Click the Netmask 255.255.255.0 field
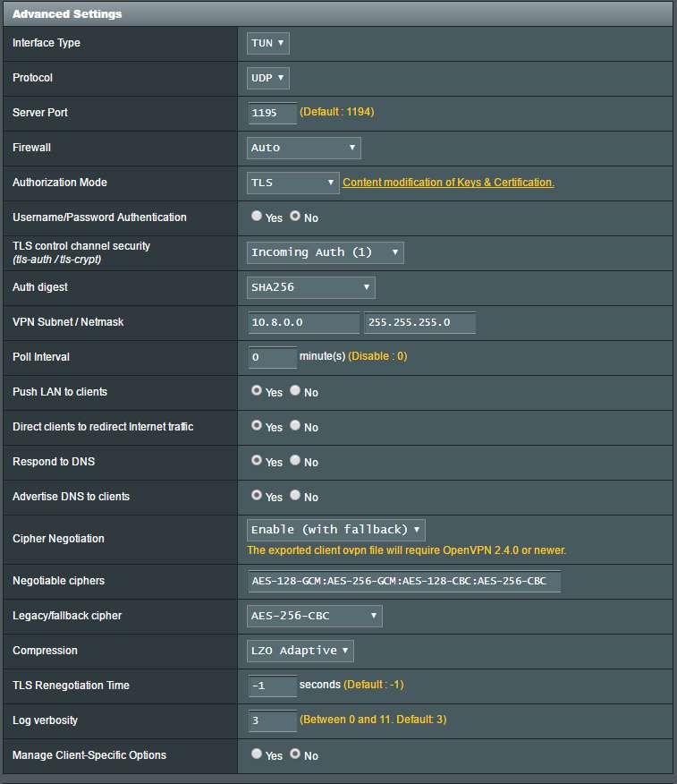677x784 pixels. point(419,322)
